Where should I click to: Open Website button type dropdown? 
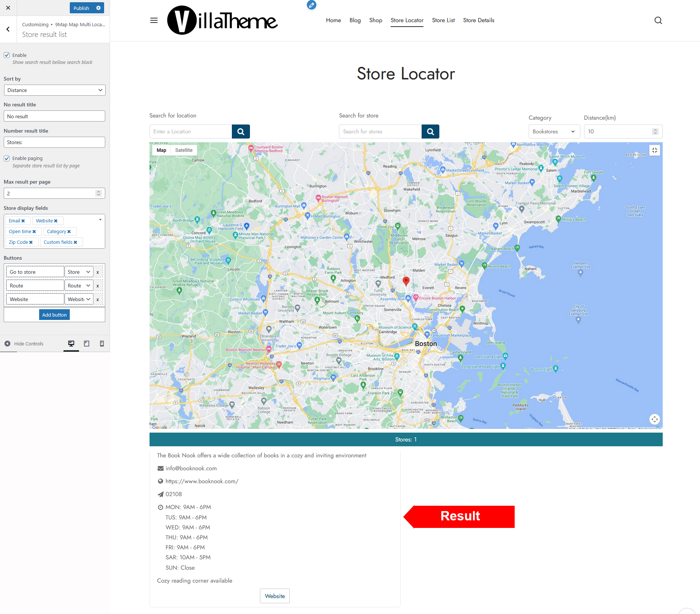pyautogui.click(x=79, y=299)
